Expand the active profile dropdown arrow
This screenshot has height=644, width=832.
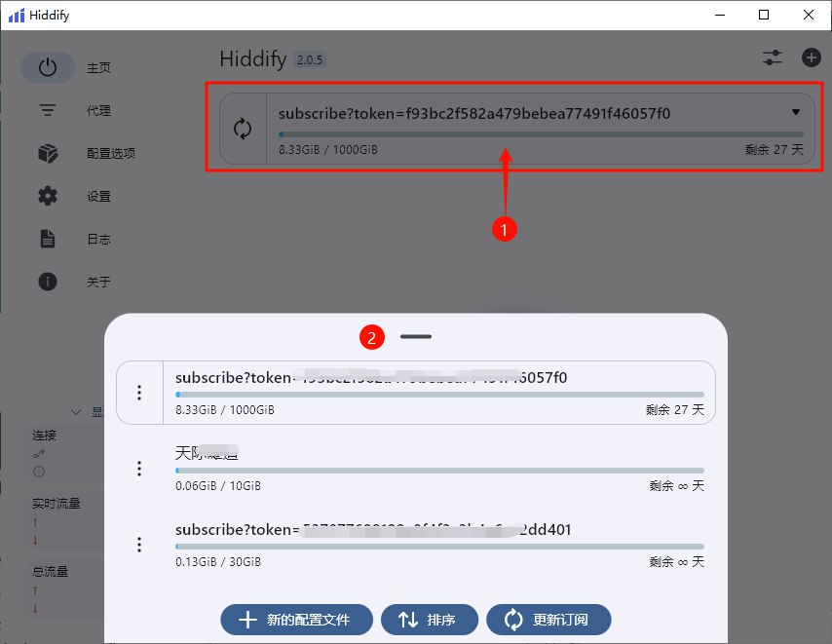pos(796,112)
